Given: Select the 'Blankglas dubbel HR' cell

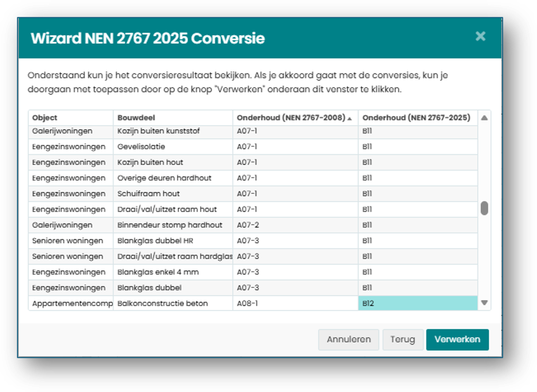Looking at the screenshot, I should [173, 241].
